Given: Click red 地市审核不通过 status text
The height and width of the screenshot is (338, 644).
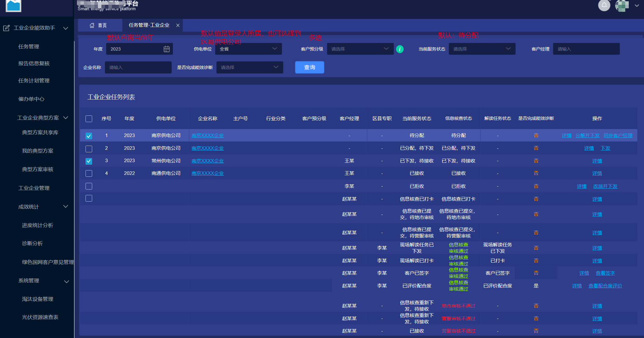Looking at the screenshot, I should tap(458, 306).
